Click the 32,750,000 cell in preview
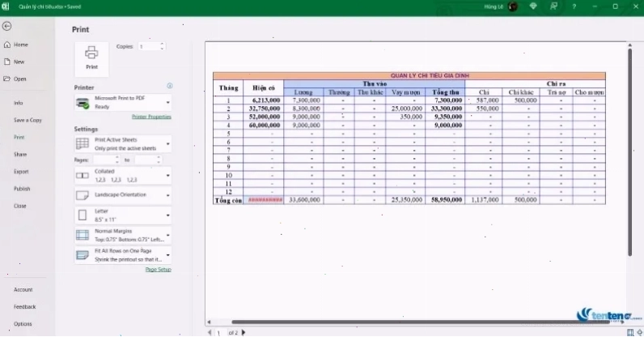The image size is (644, 337). (x=265, y=109)
